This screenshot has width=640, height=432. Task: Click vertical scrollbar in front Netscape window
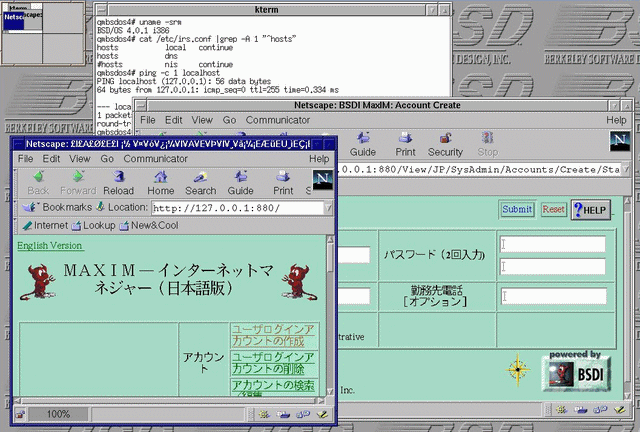tap(330, 316)
